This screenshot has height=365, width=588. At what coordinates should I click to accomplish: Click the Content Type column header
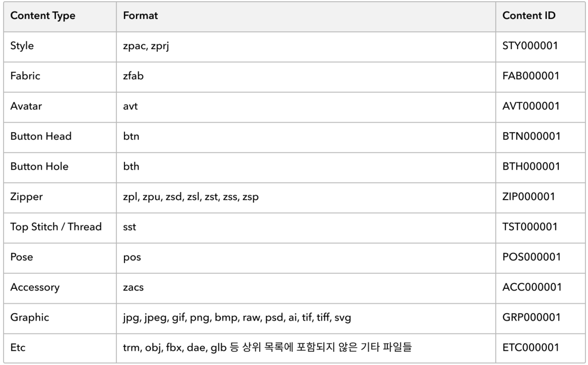(x=43, y=16)
